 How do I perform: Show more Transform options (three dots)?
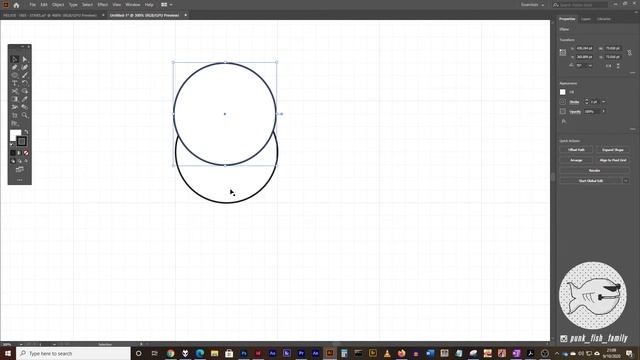(x=633, y=73)
